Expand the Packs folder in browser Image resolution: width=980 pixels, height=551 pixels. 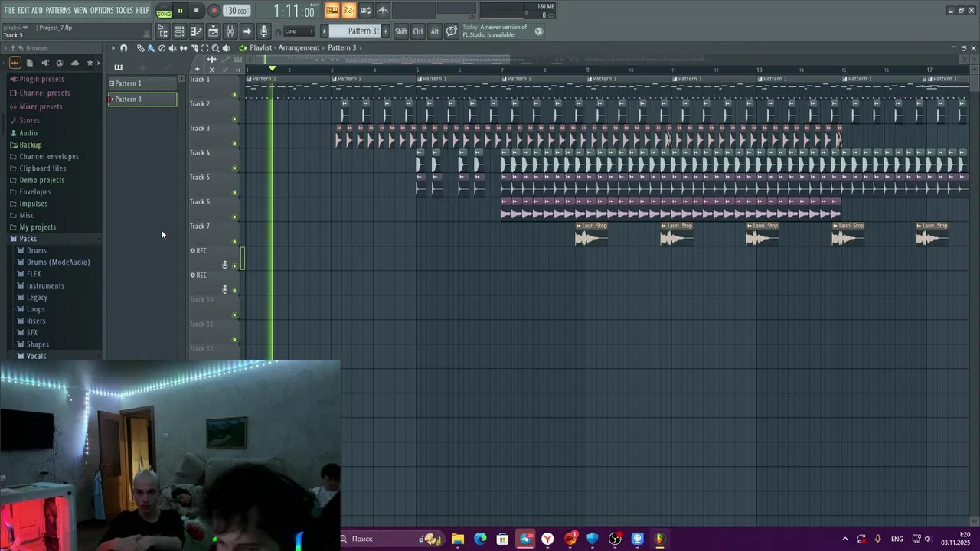(28, 239)
